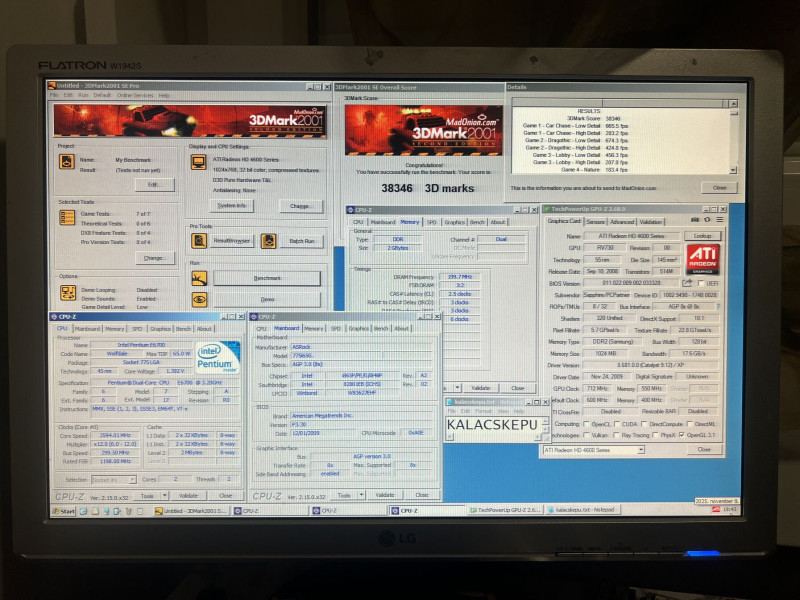Switch to the Advanced tab in GPU-Z
The image size is (800, 600).
click(622, 221)
